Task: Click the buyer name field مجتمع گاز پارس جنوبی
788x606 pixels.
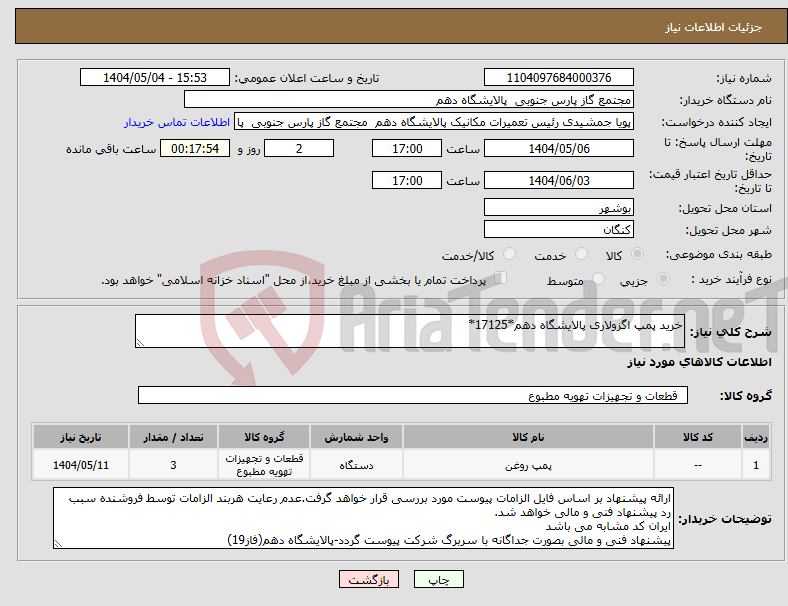Action: tap(409, 99)
